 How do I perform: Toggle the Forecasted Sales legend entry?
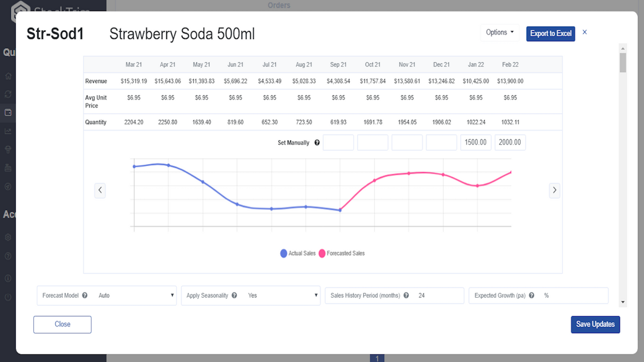tap(342, 253)
